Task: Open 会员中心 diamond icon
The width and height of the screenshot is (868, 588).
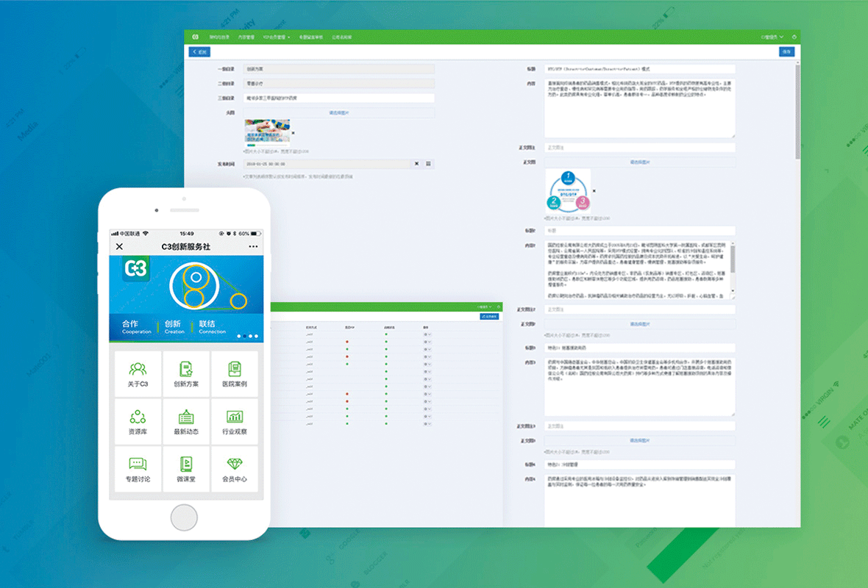Action: click(234, 470)
